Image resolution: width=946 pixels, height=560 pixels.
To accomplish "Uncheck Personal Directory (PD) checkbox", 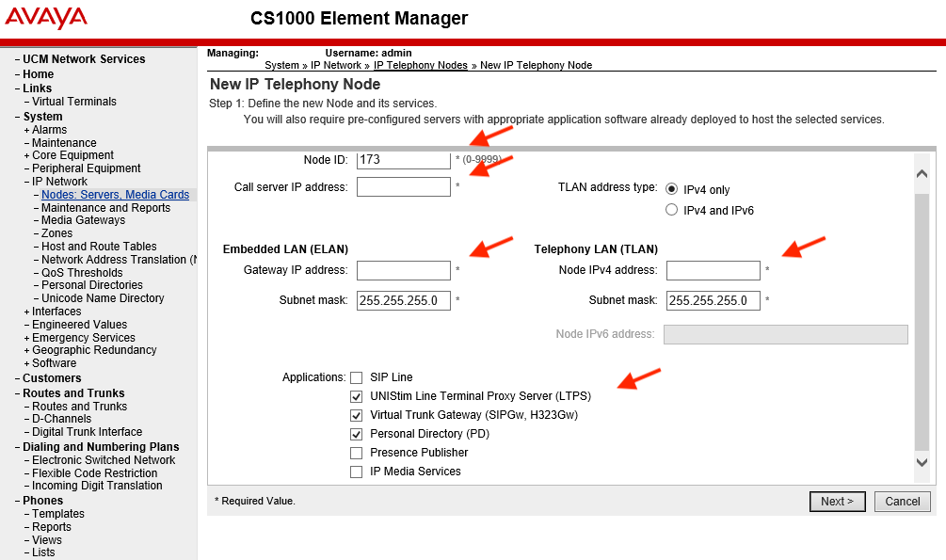I will [357, 434].
